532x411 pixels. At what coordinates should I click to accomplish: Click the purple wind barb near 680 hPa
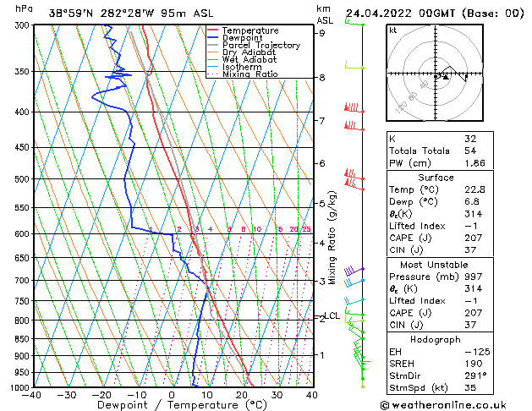[x=354, y=271]
